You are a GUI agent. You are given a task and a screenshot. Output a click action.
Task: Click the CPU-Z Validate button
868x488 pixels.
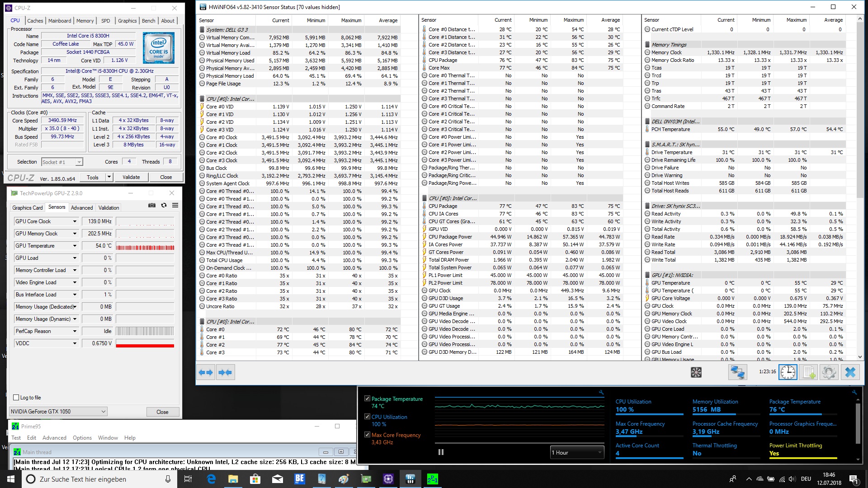(131, 177)
